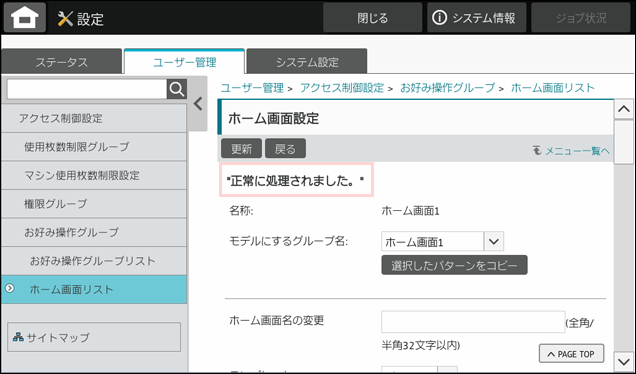This screenshot has height=374, width=636.
Task: Click the arrow bullet on ホーム画面リスト
Action: pyautogui.click(x=9, y=288)
